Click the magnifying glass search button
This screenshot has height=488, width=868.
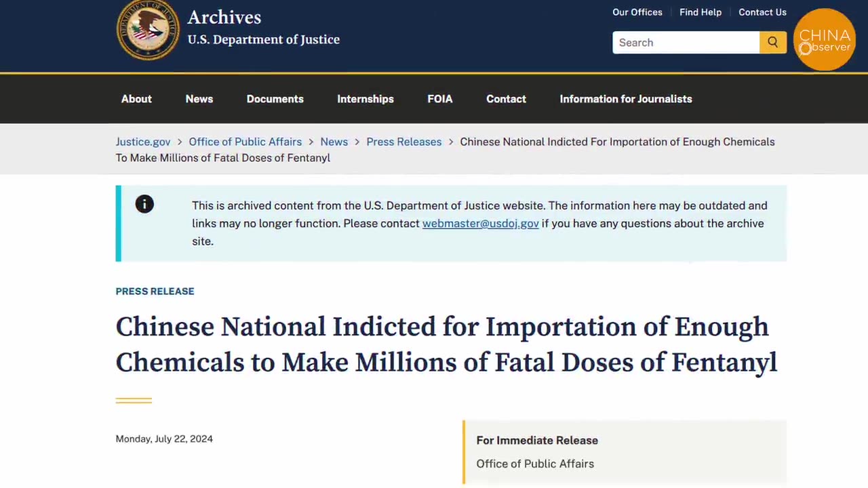click(x=772, y=42)
